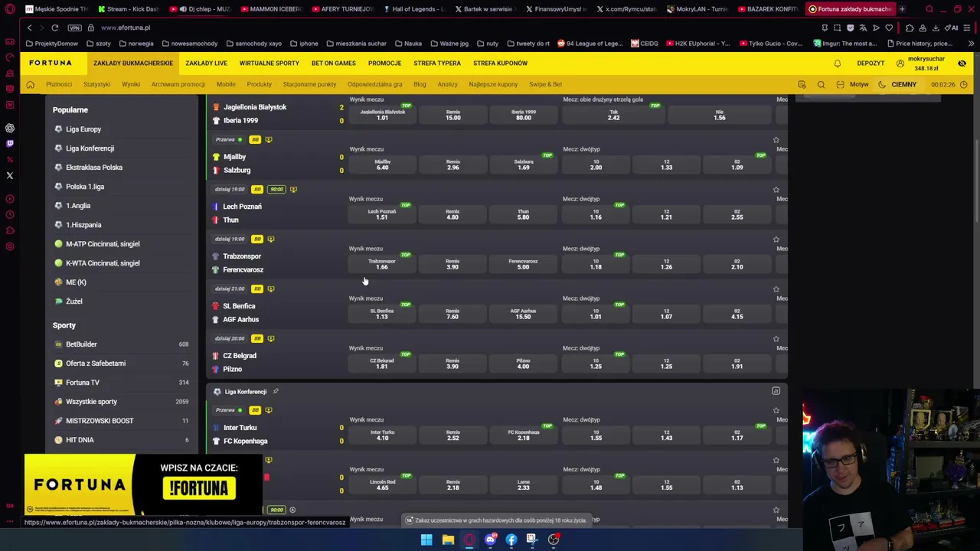Screen dimensions: 980x551
Task: Open the Statystyki sub-navigation link
Action: click(x=96, y=84)
